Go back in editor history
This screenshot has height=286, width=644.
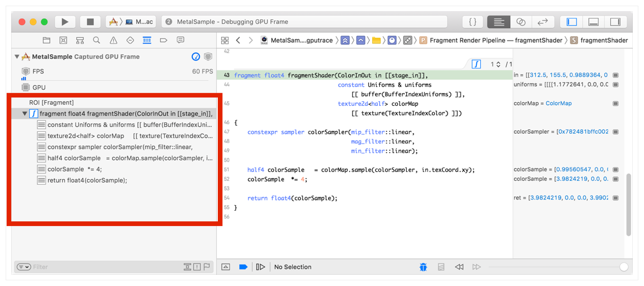click(x=238, y=40)
